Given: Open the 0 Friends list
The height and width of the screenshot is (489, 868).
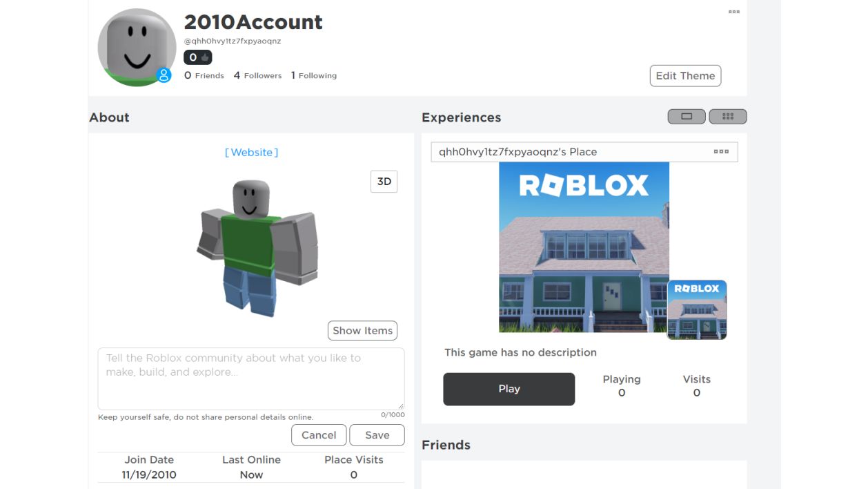Looking at the screenshot, I should 204,75.
